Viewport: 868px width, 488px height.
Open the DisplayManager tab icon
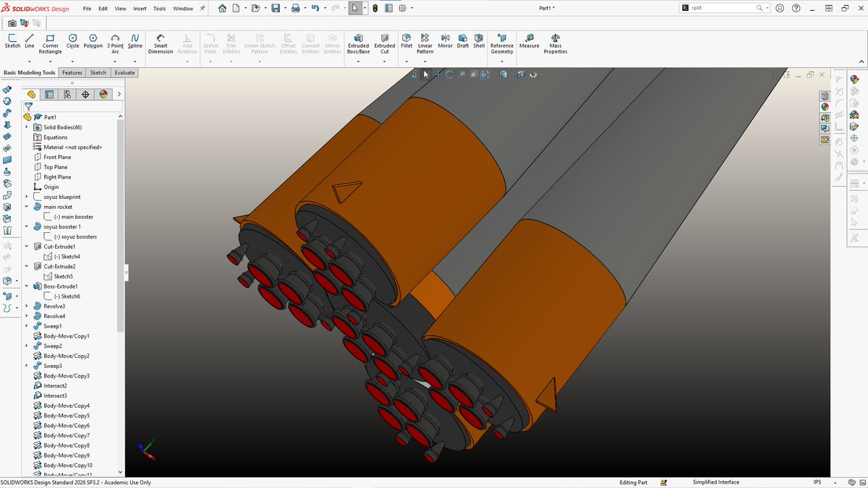[x=103, y=94]
